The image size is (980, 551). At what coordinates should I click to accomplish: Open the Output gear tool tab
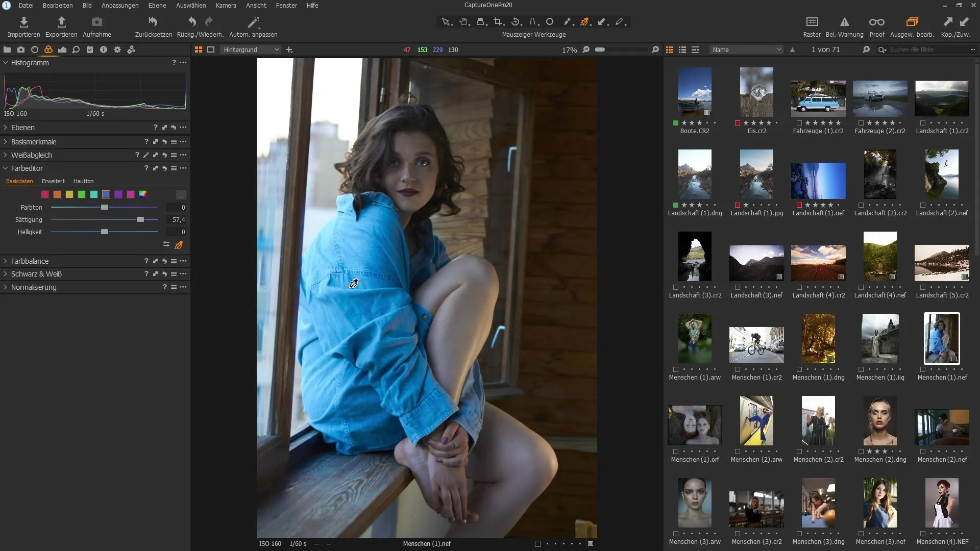click(x=117, y=49)
